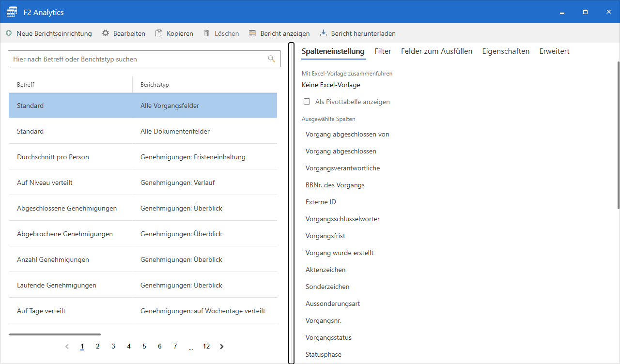Open the Eigenschaften tab
The image size is (620, 364).
pos(506,51)
